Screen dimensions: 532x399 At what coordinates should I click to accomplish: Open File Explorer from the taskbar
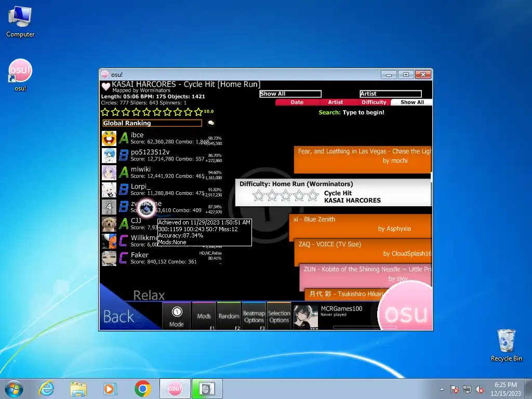[x=78, y=389]
